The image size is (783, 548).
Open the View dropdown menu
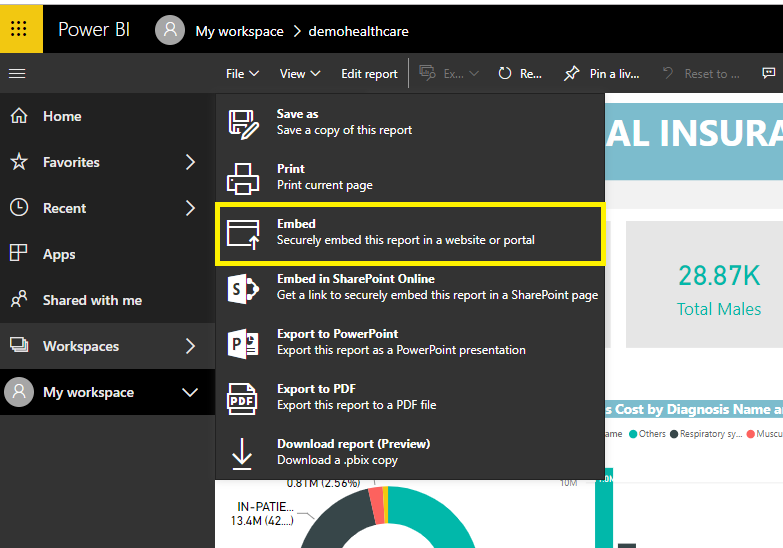coord(300,73)
